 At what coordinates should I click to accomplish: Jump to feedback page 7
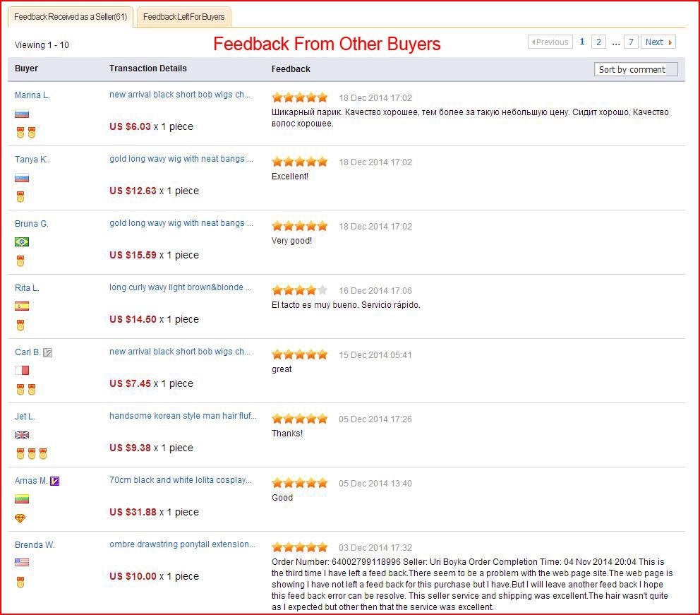coord(631,42)
